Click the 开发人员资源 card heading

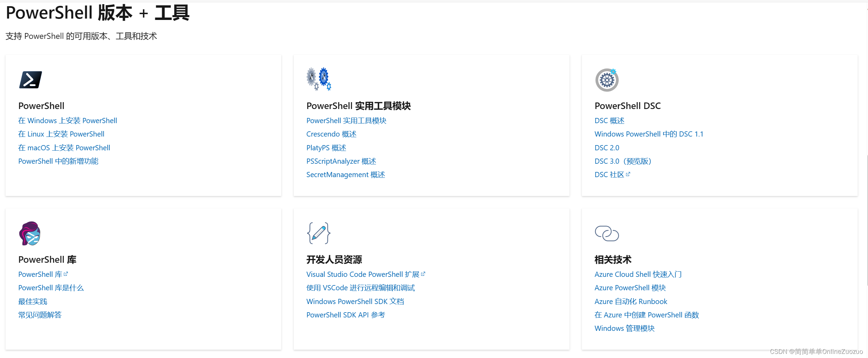pos(334,260)
